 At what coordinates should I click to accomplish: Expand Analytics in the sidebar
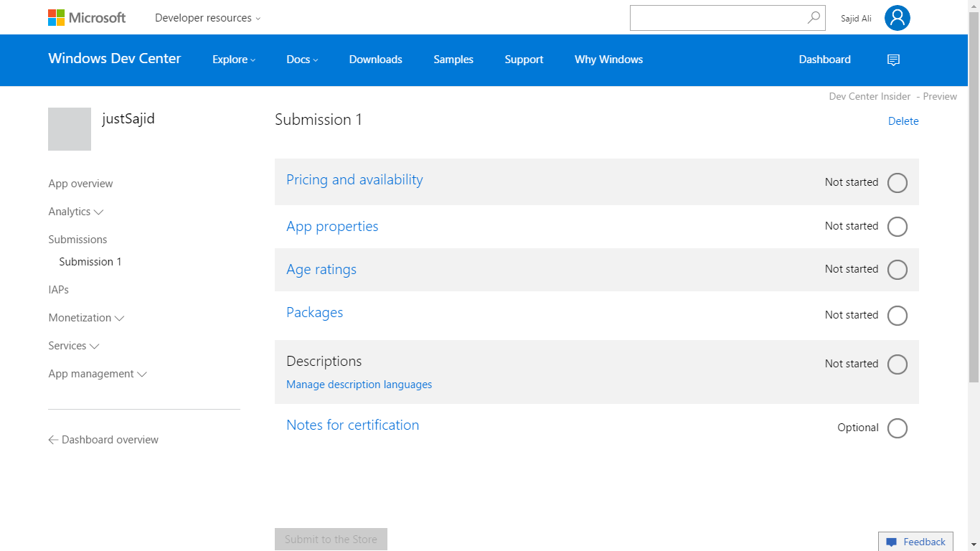76,212
